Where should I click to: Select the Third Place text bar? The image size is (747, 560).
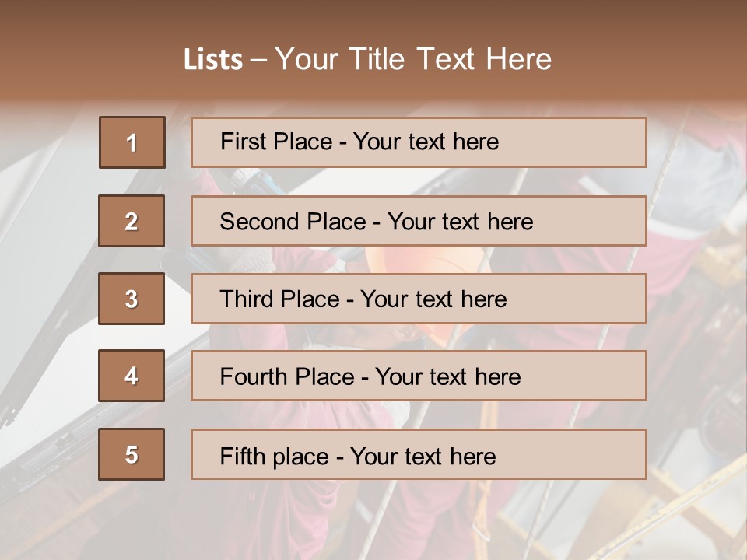(x=419, y=299)
